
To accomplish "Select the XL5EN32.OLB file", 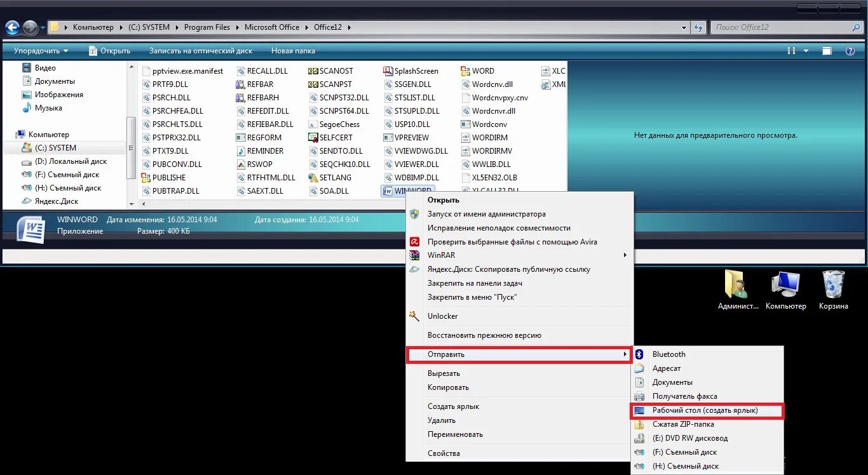I will tap(488, 178).
